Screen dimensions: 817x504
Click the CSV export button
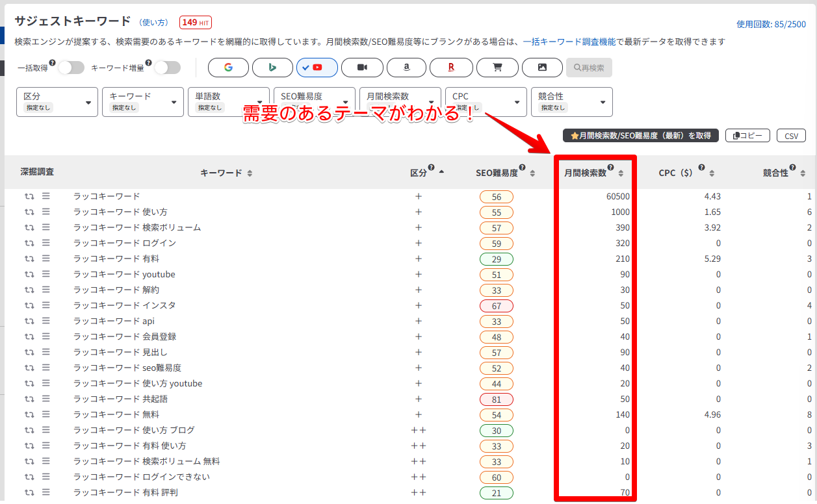point(791,136)
